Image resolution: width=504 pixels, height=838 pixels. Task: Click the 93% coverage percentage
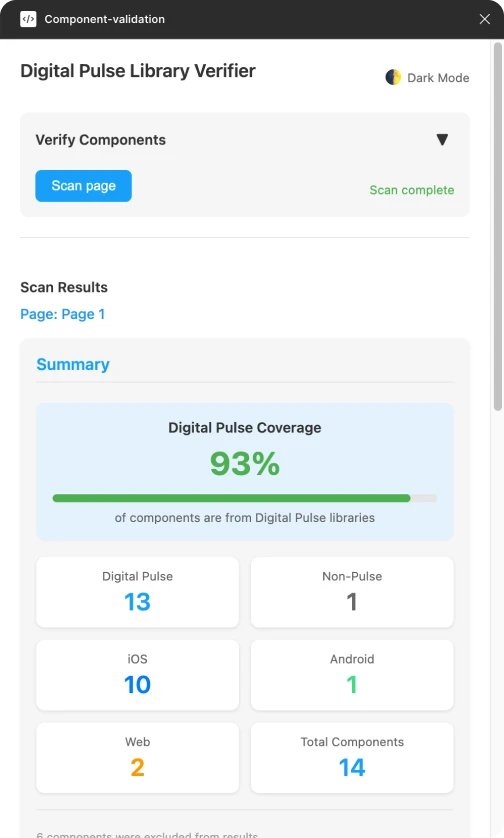point(245,463)
